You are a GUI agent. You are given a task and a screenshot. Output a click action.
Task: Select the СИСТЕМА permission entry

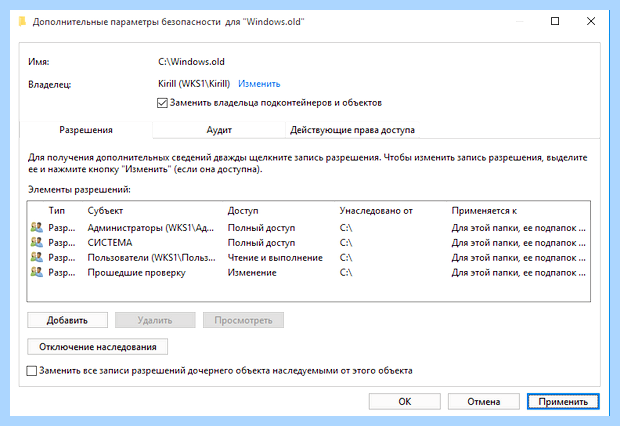308,242
